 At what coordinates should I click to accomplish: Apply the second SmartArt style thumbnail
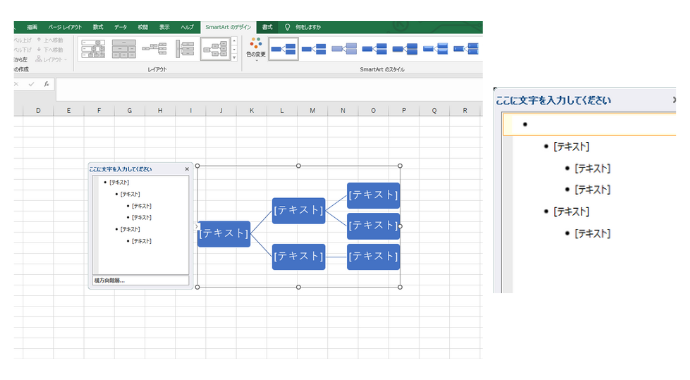click(x=314, y=49)
